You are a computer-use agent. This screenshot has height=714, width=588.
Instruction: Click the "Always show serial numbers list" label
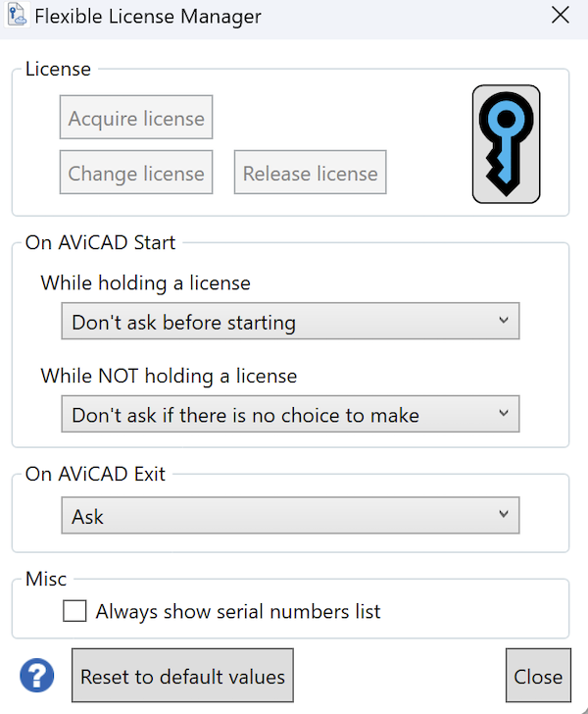coord(237,612)
